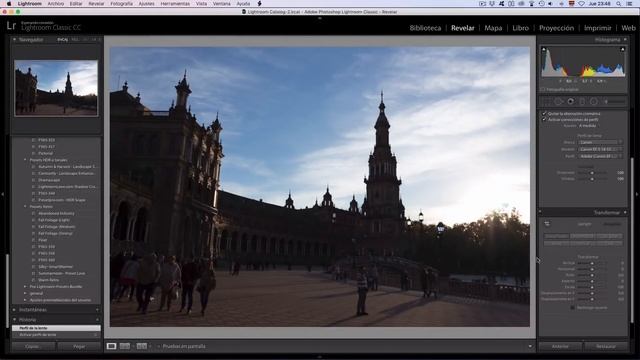640x360 pixels.
Task: Open the Fotografía menu
Action: [121, 4]
